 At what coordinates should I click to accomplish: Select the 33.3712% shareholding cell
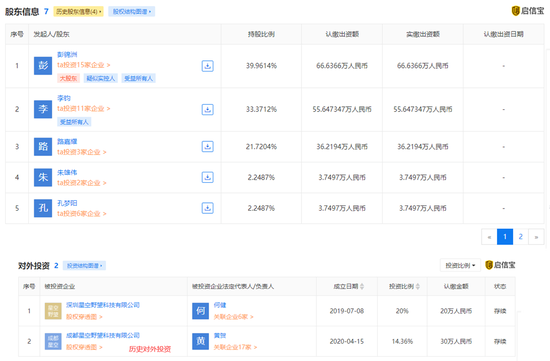point(261,109)
